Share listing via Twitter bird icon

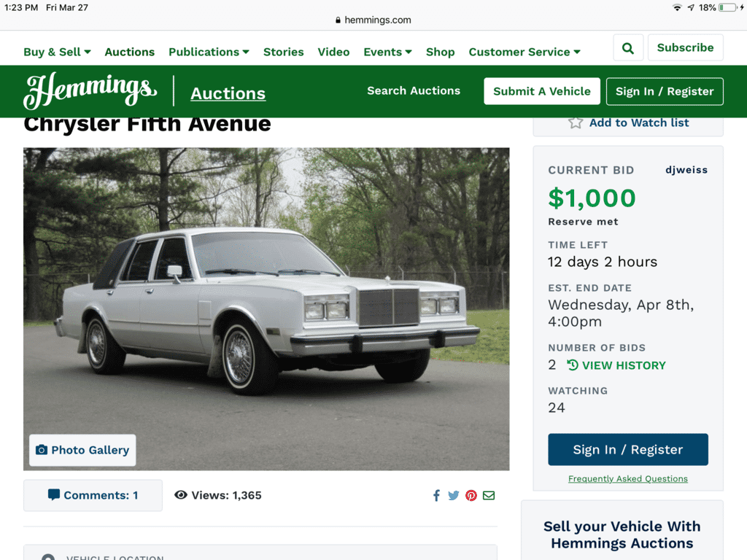point(454,496)
